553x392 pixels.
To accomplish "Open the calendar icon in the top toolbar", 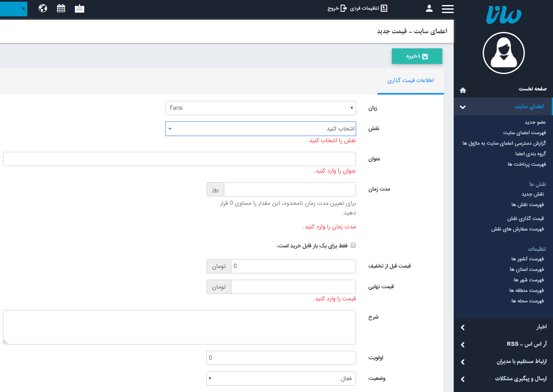I will click(x=61, y=8).
